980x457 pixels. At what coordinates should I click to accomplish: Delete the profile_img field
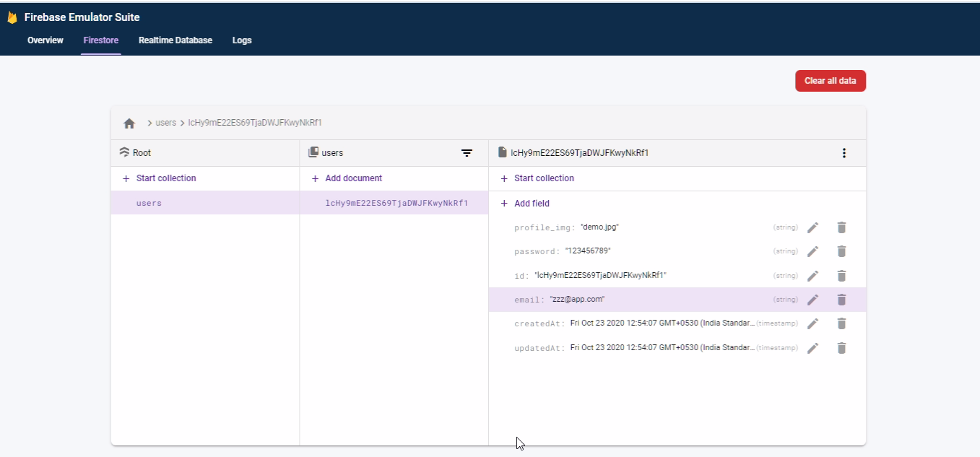841,227
